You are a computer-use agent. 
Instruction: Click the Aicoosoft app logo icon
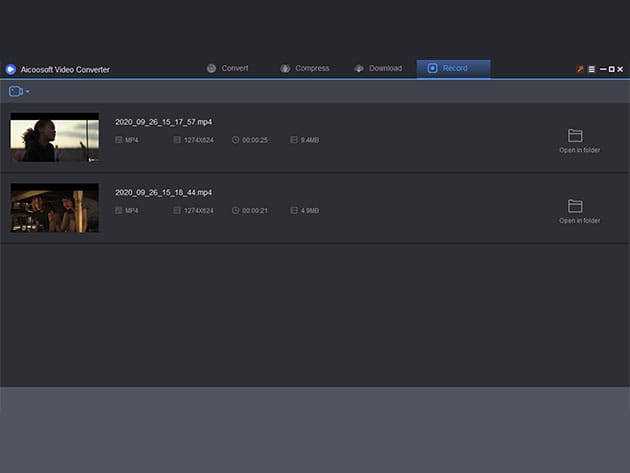click(9, 70)
